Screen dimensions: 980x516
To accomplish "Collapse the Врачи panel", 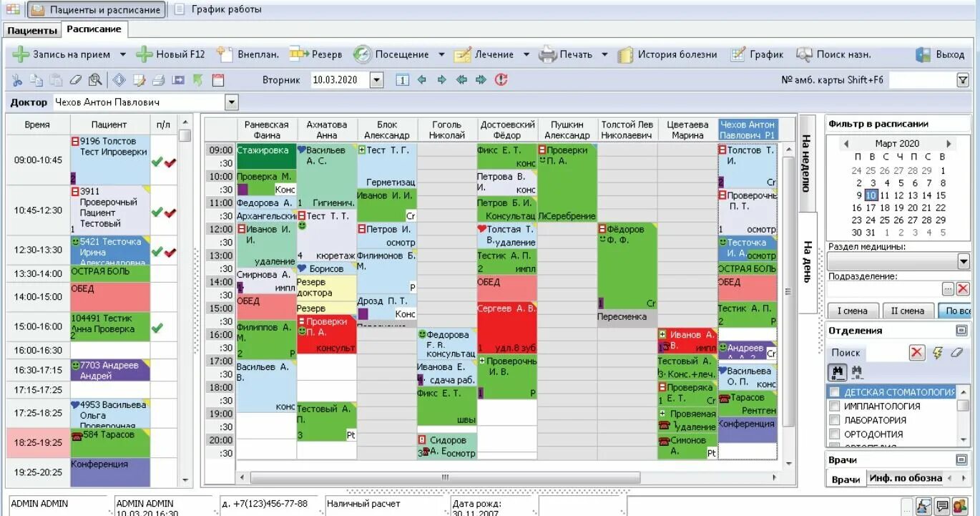I will click(961, 459).
